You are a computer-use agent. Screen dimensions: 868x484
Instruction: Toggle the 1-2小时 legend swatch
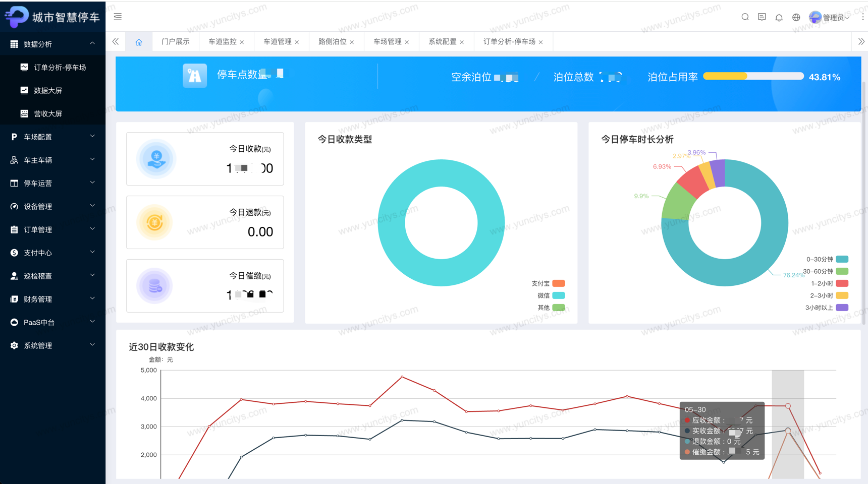click(x=842, y=283)
